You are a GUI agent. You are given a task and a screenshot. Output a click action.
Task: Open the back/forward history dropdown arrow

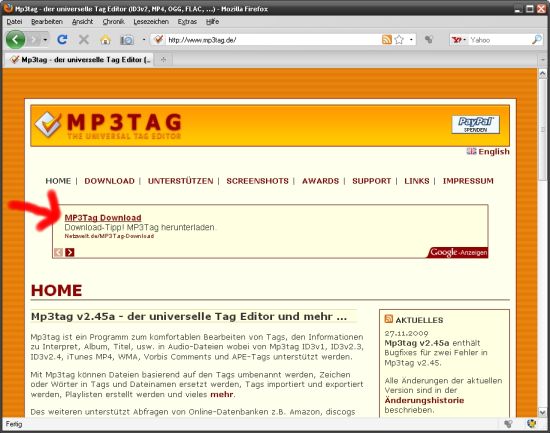pos(45,40)
